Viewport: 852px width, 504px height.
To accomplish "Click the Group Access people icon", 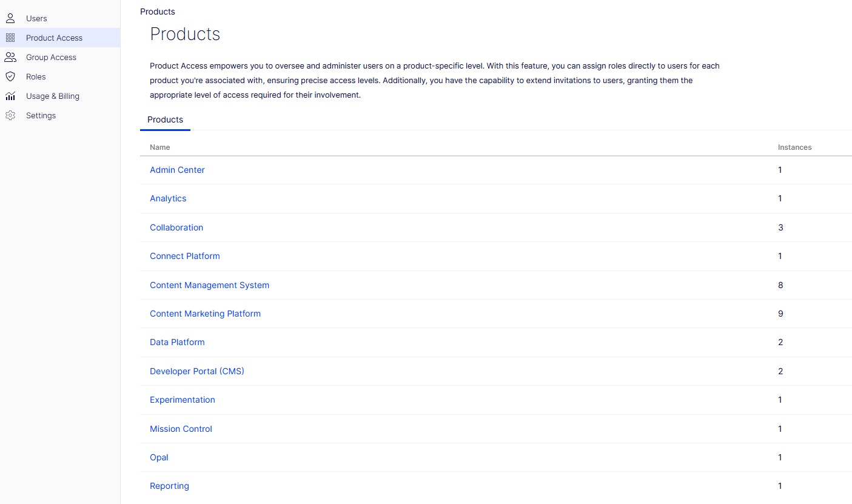I will click(10, 57).
